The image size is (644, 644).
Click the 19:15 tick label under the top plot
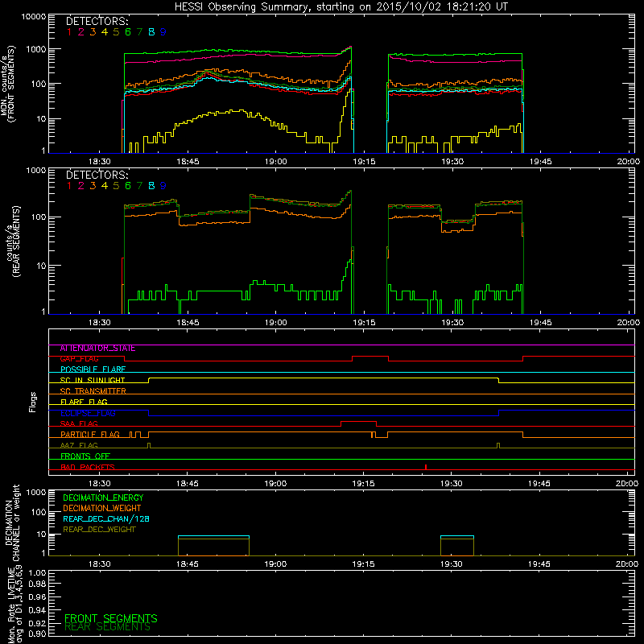click(x=364, y=162)
